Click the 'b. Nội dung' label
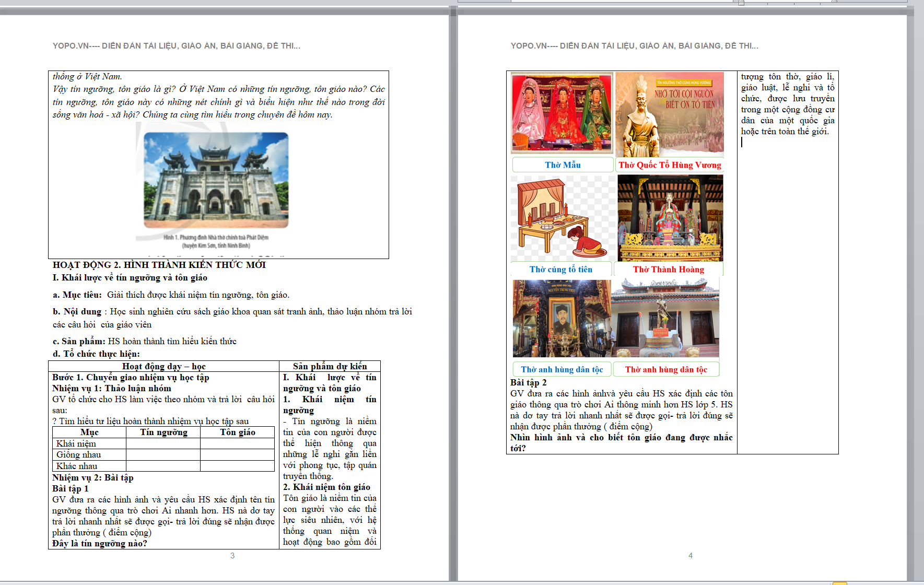Image resolution: width=924 pixels, height=585 pixels. coord(77,311)
